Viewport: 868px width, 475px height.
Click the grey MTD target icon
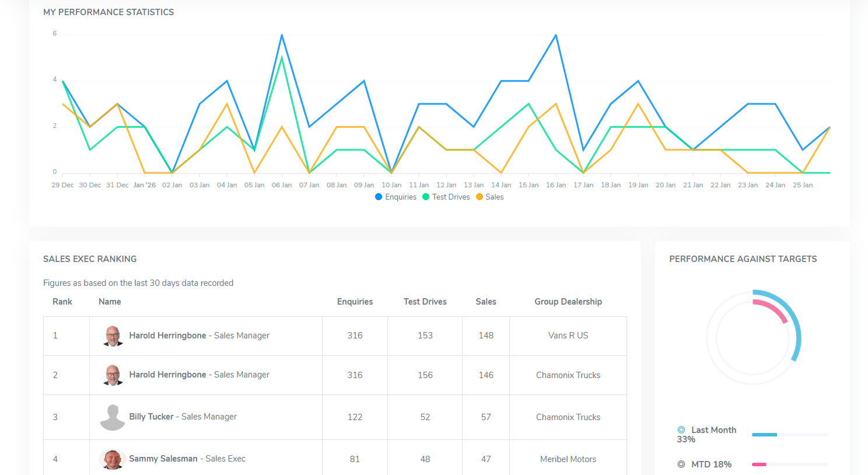point(681,464)
